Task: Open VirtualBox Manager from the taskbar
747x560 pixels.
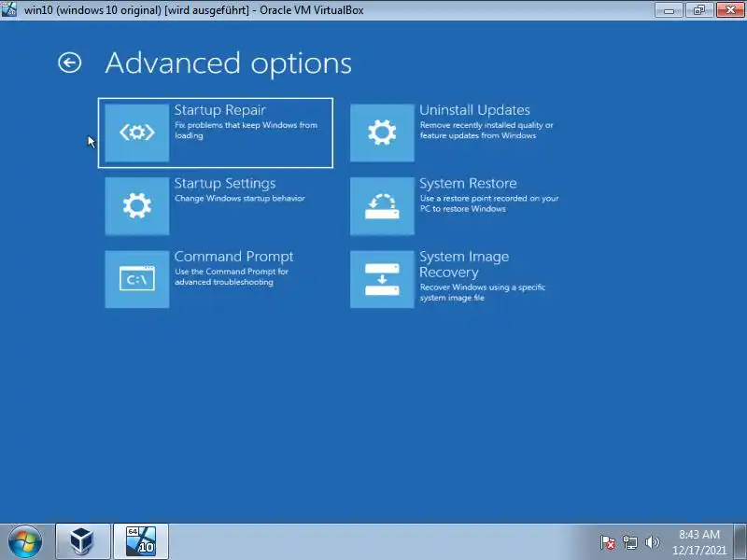Action: [83, 541]
